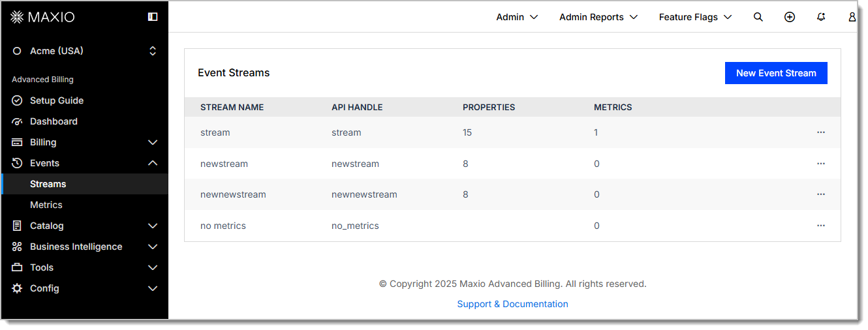Click the Maxio logo

pyautogui.click(x=43, y=17)
